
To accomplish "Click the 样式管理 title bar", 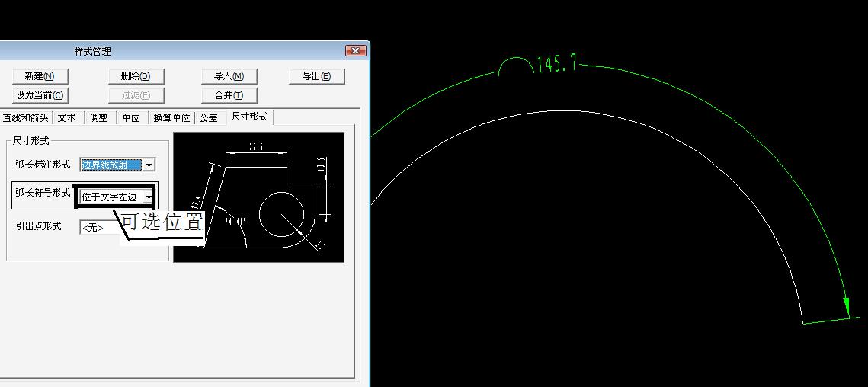I will click(183, 51).
